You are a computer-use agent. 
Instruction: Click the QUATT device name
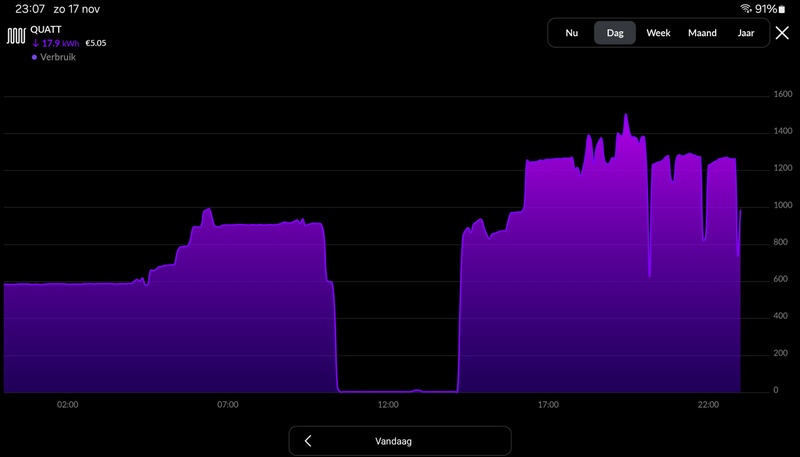pos(45,30)
